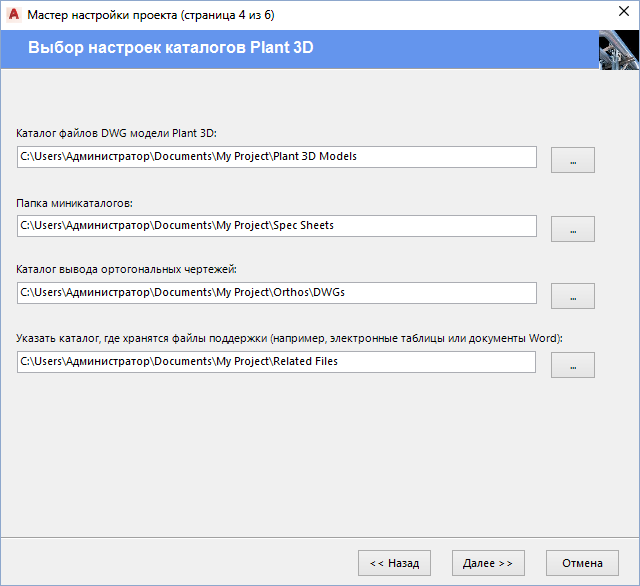Edit the Orthos\DWGs path field
Viewport: 640px width, 586px height.
click(277, 293)
